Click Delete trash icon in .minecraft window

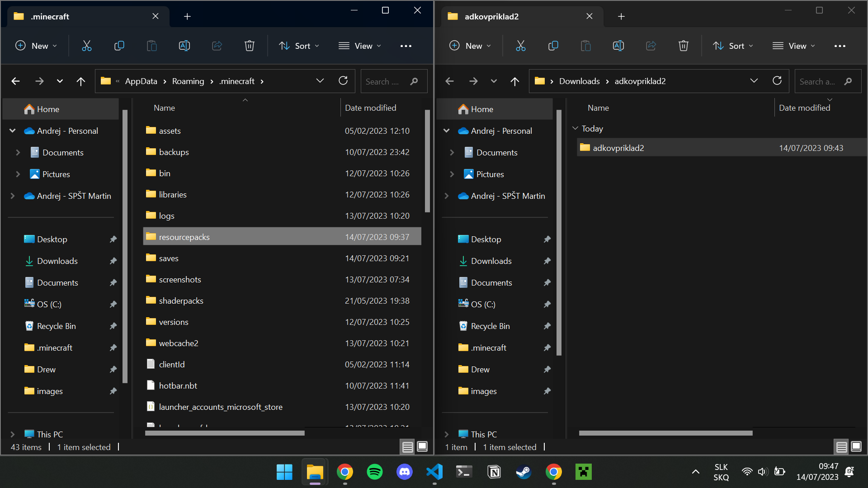point(249,46)
